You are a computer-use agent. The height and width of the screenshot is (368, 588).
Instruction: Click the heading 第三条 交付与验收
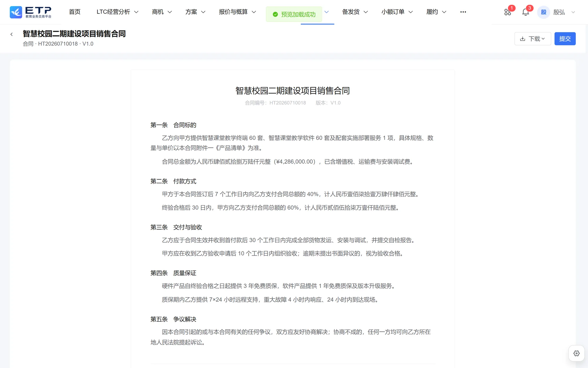176,227
